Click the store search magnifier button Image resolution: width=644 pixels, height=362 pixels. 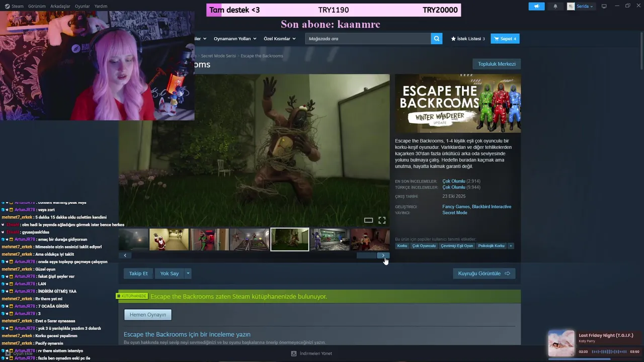(x=437, y=38)
